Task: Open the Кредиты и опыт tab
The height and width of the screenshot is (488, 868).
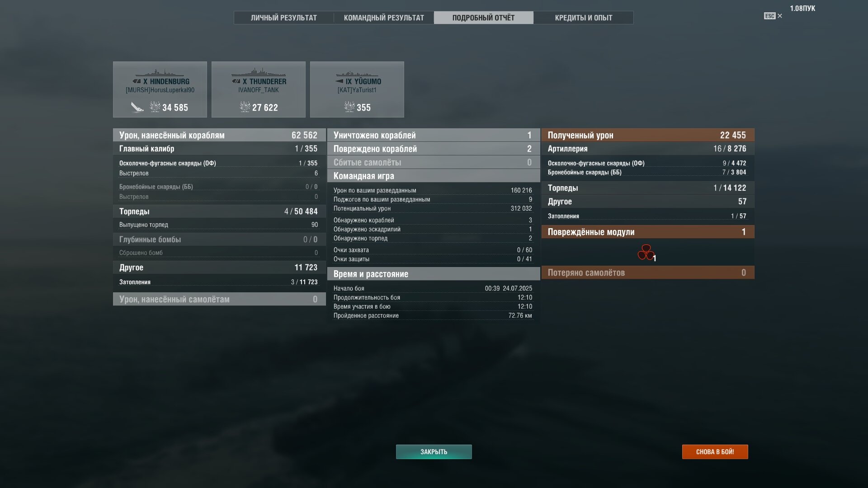Action: [x=584, y=18]
